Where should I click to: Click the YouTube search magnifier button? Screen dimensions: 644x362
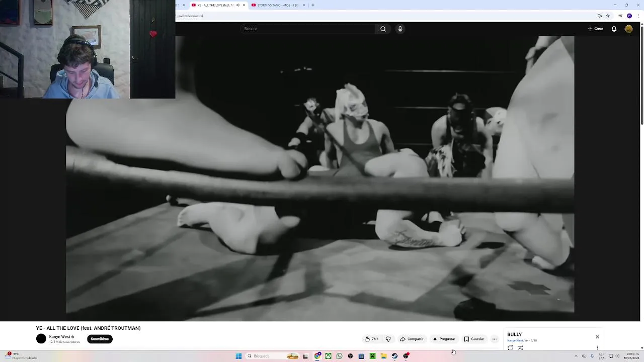pos(383,29)
